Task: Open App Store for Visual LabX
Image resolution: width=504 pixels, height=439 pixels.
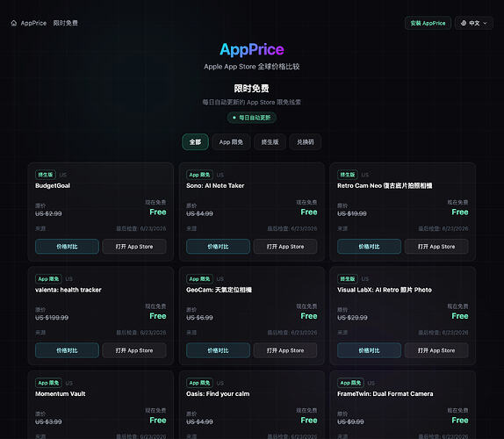Action: (436, 350)
